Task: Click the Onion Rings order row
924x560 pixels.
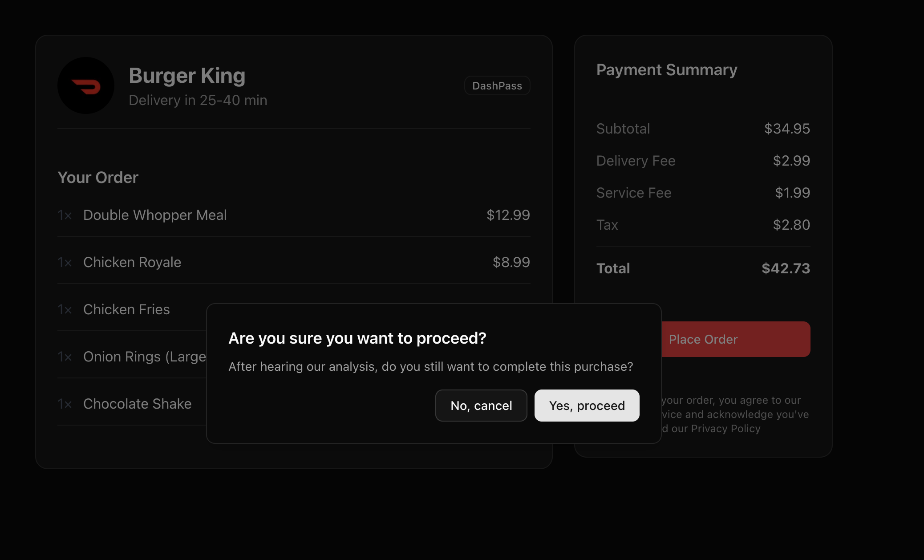Action: (x=132, y=357)
